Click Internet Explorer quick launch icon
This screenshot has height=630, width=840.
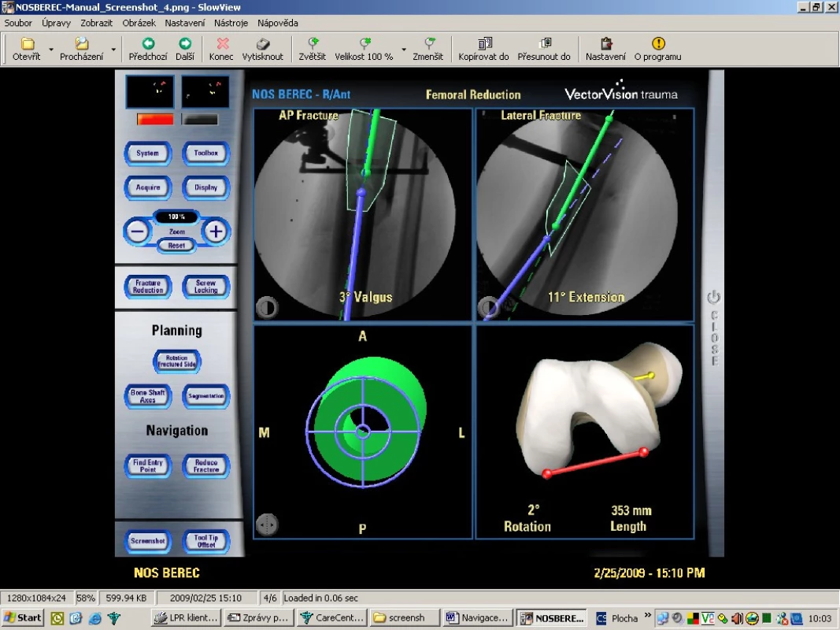pos(94,618)
